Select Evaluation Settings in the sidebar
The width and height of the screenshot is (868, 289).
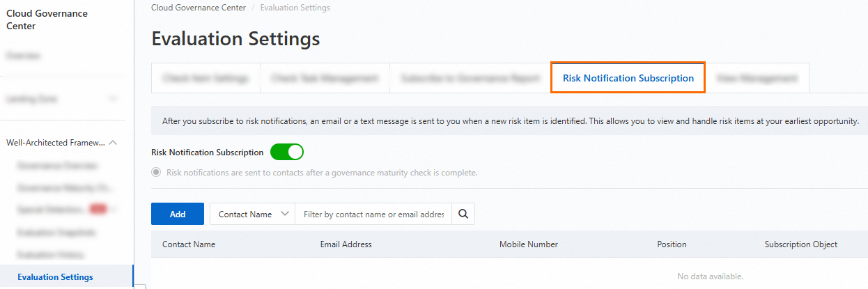tap(56, 277)
